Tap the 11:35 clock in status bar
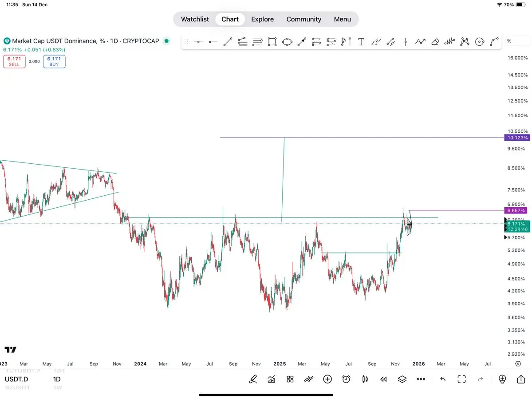Image resolution: width=532 pixels, height=399 pixels. 12,5
